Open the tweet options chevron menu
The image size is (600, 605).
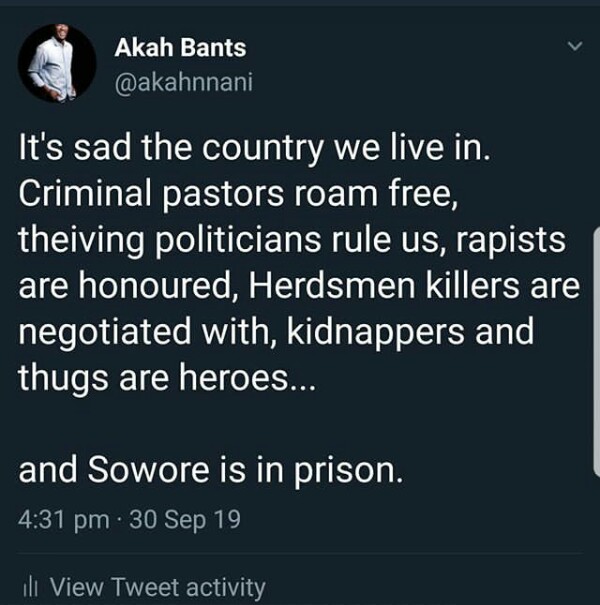pos(574,47)
